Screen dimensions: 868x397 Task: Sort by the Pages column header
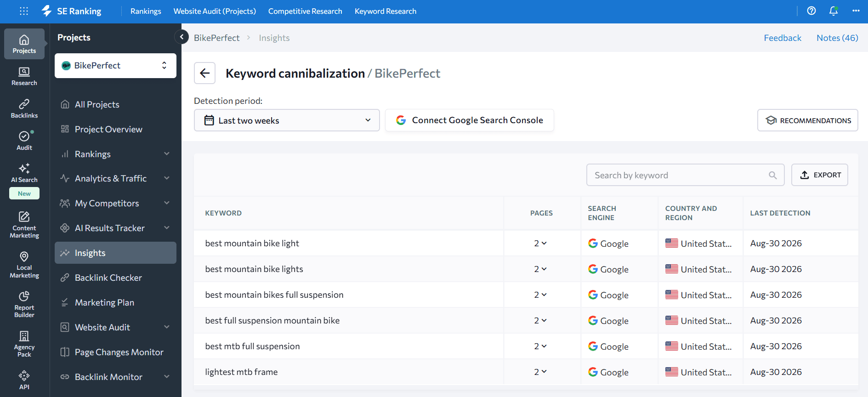pyautogui.click(x=541, y=213)
